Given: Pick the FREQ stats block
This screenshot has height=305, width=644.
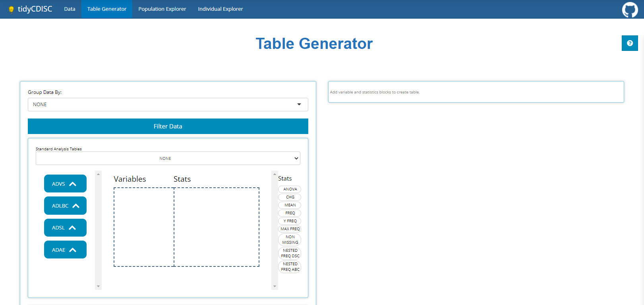Looking at the screenshot, I should point(290,213).
